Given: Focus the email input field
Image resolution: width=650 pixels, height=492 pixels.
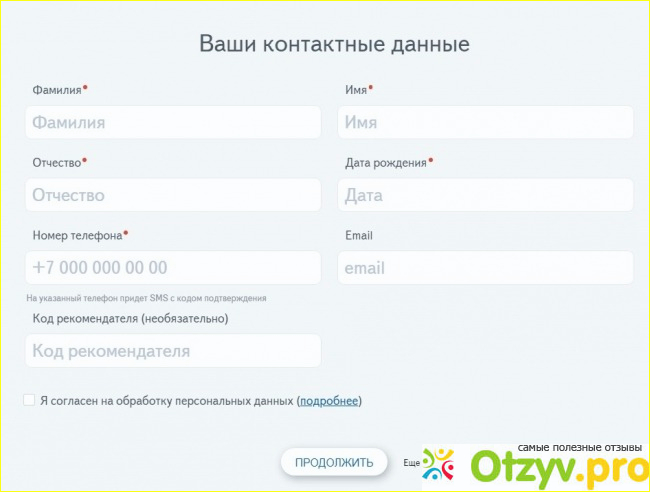Looking at the screenshot, I should [x=485, y=268].
